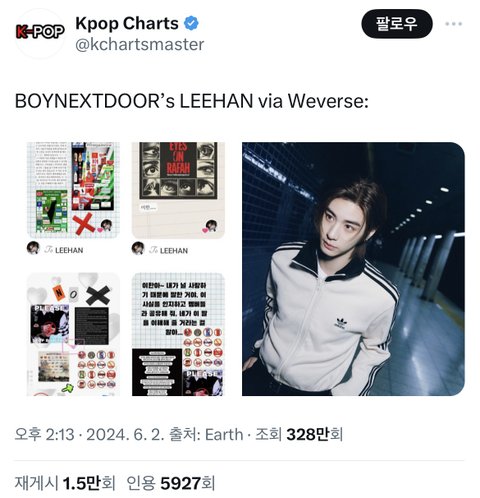Open the tweet timestamp 오후 2:13 · 2024. 6. 2.

coord(89,434)
